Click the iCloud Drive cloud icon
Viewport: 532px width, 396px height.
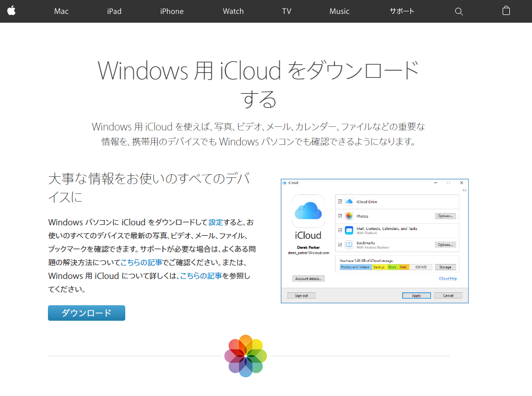pyautogui.click(x=349, y=202)
